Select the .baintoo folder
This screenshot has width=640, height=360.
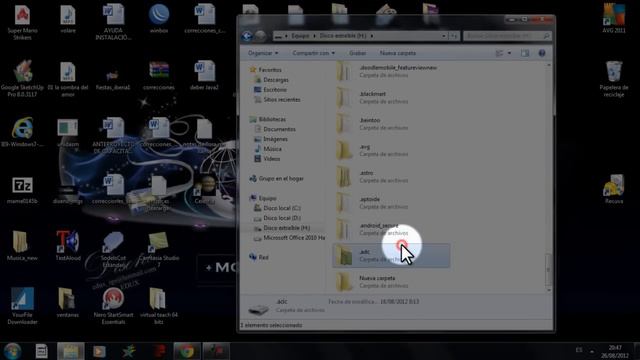point(391,124)
